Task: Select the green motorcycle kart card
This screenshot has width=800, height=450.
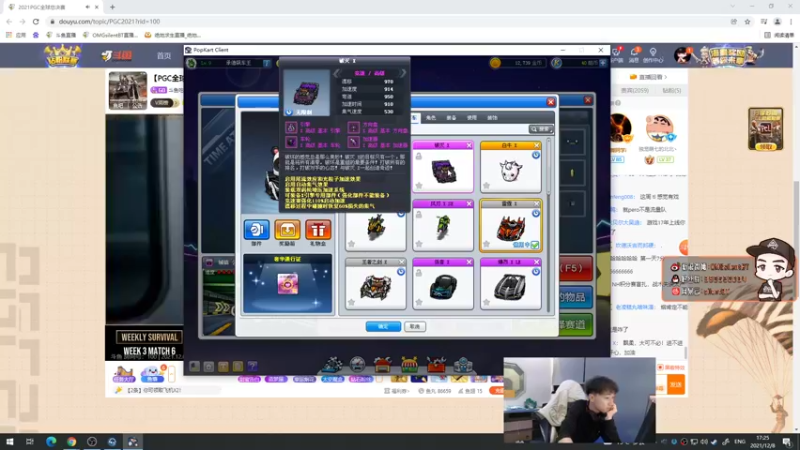Action: click(443, 225)
